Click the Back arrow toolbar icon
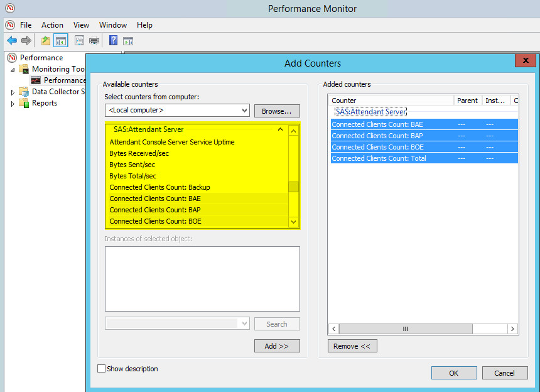 pyautogui.click(x=11, y=41)
